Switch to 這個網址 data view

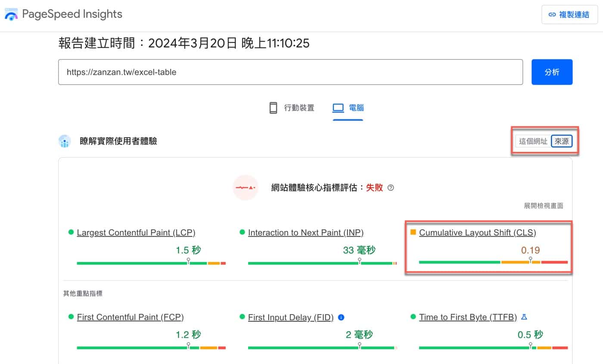(x=533, y=141)
